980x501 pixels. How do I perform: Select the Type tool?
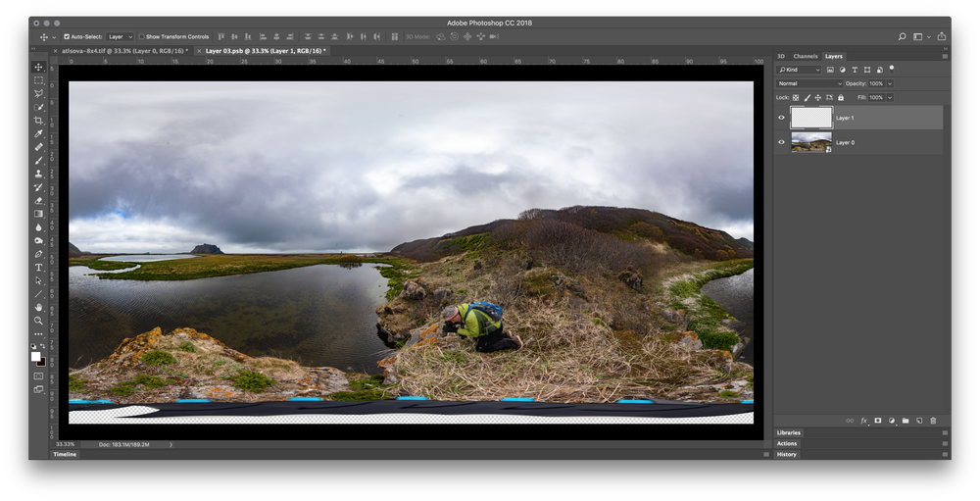(x=39, y=267)
